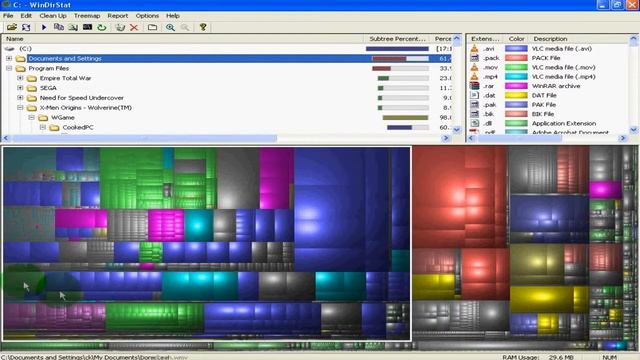The width and height of the screenshot is (640, 360).
Task: Expand the Empire Total War node
Action: (x=20, y=78)
